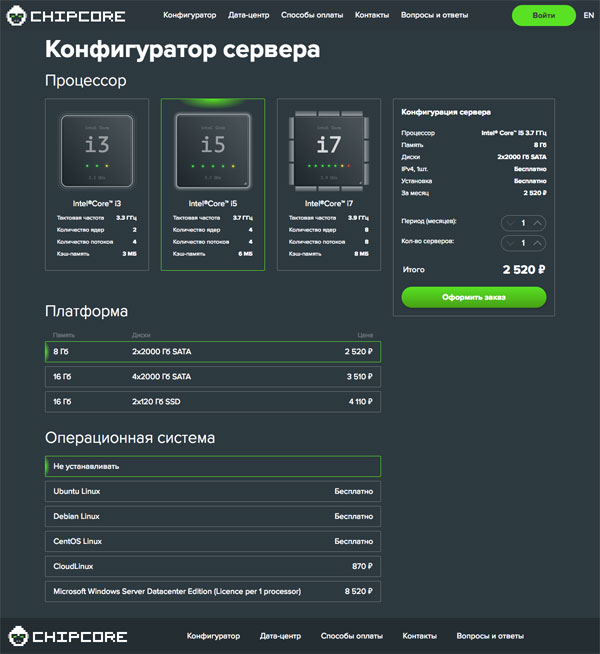Click the 3.9 ГГц clock speed value
The width and height of the screenshot is (600, 654).
358,218
